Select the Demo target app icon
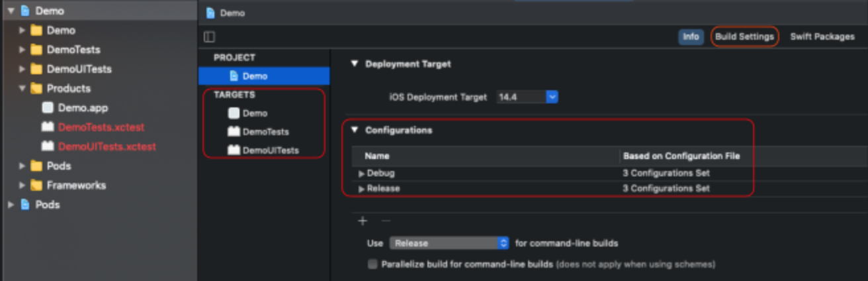 click(x=234, y=113)
